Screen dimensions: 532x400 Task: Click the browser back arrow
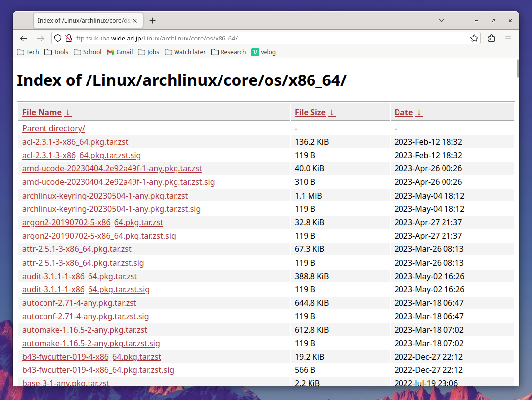coord(23,39)
